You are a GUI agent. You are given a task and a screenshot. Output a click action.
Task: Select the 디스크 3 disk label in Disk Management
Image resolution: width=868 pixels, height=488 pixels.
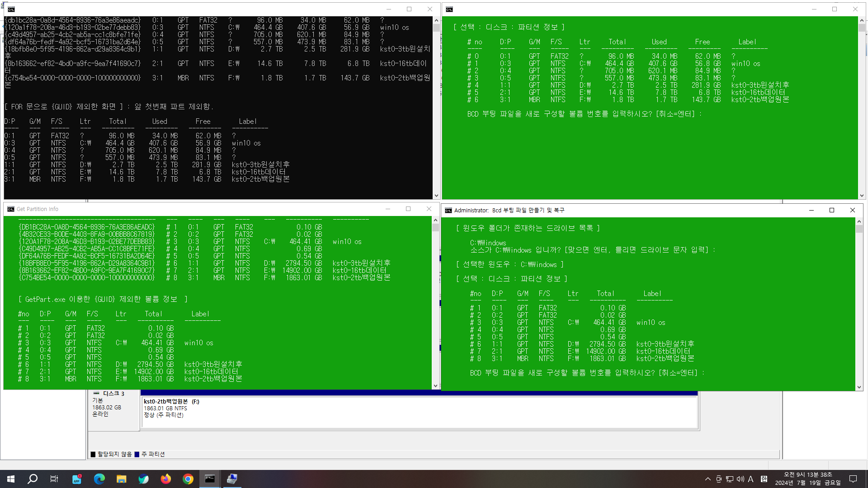(113, 394)
